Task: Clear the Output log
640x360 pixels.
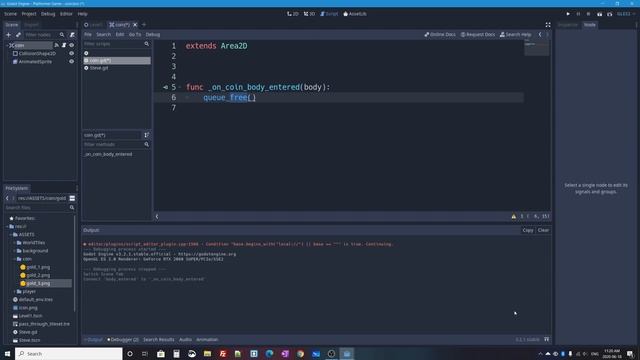Action: coord(543,230)
